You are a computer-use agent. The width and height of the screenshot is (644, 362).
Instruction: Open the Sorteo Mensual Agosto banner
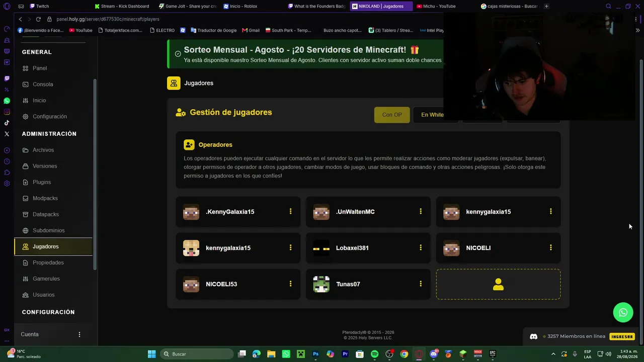coord(305,54)
